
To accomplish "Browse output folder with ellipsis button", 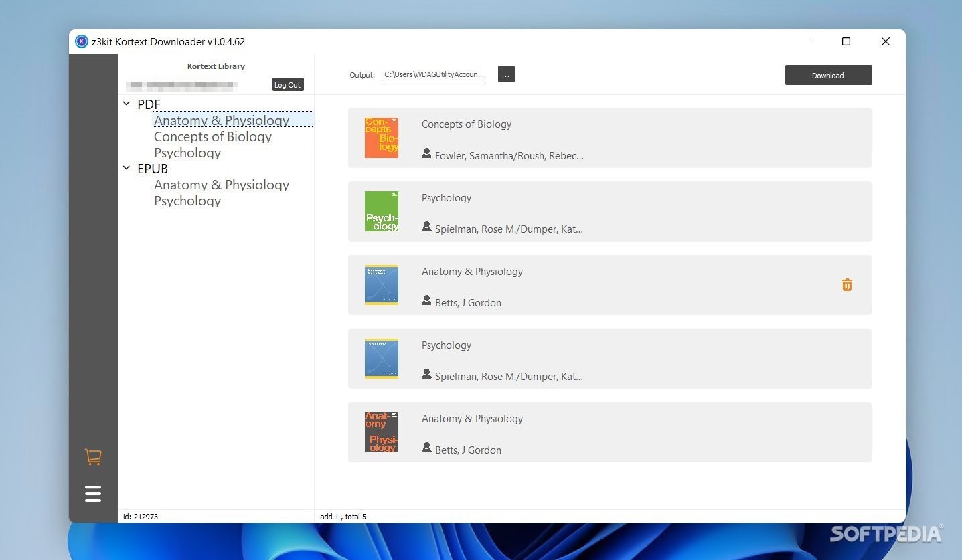I will 506,74.
